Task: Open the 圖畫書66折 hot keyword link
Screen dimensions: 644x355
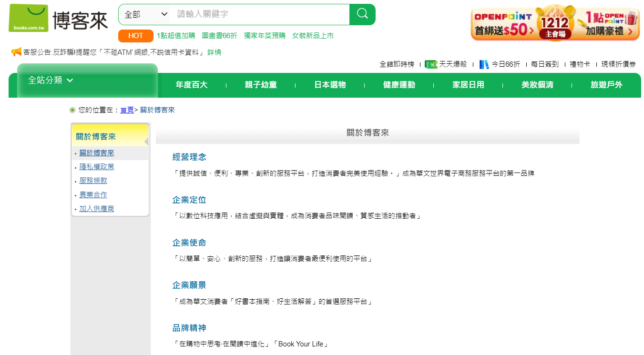Action: click(219, 36)
